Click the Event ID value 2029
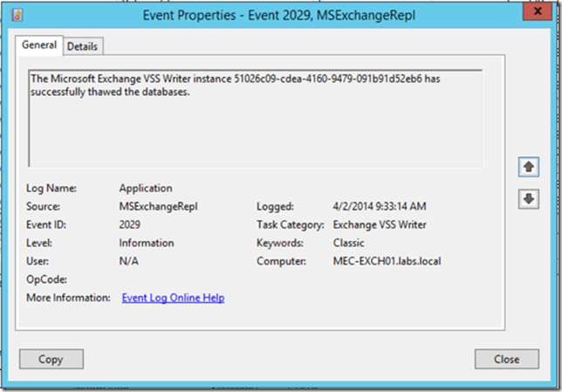This screenshot has height=392, width=562. (131, 224)
